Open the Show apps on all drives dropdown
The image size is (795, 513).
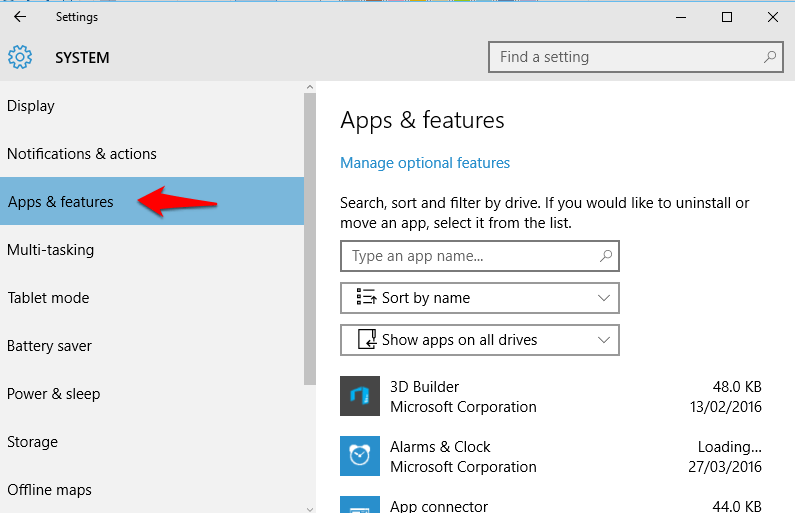[480, 340]
